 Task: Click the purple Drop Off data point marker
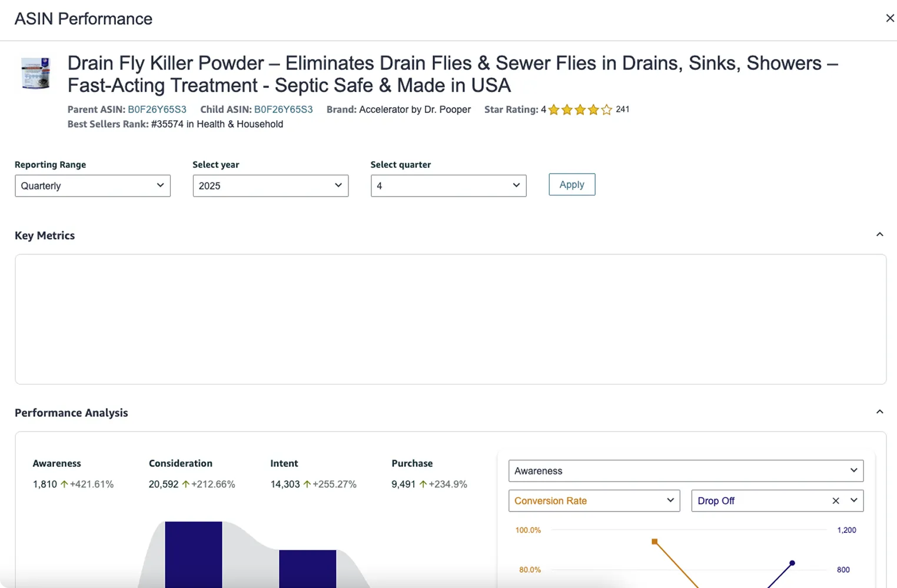click(792, 562)
